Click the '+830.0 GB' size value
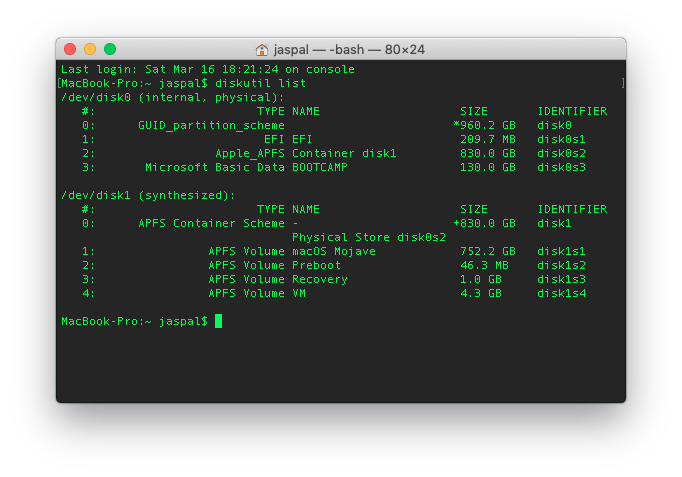Screen dimensions: 682x477 (484, 223)
